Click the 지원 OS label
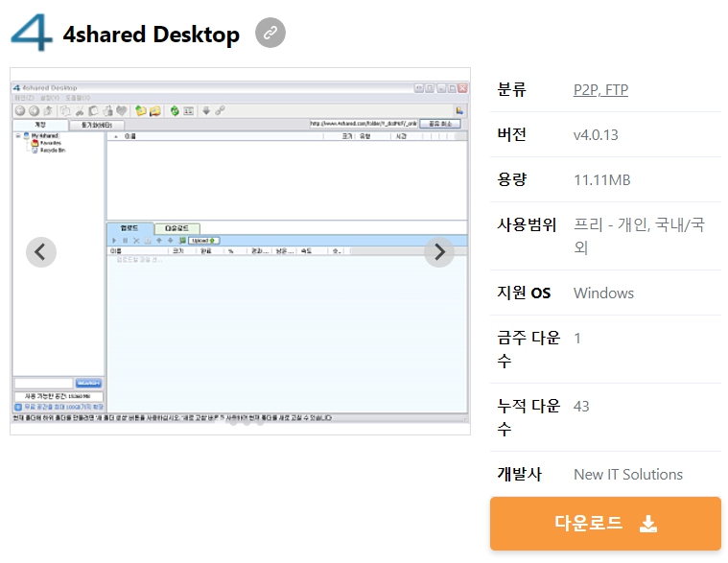728x563 pixels. click(x=524, y=293)
